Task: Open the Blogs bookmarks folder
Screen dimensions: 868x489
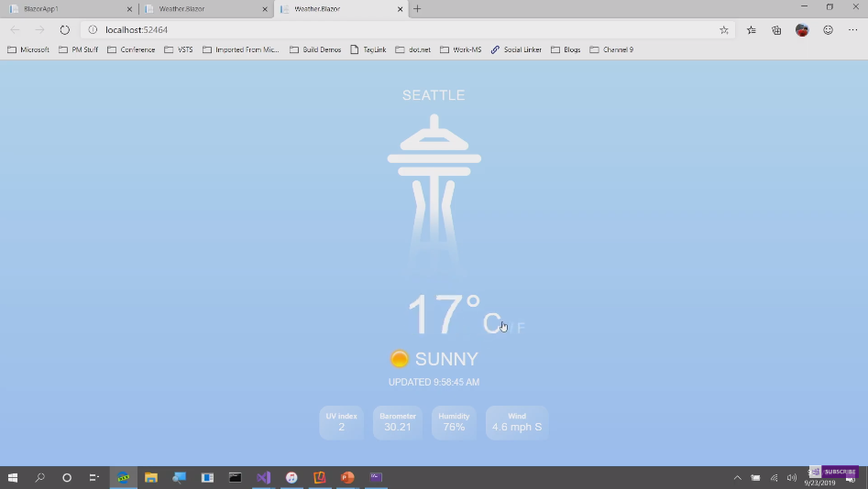Action: tap(566, 49)
